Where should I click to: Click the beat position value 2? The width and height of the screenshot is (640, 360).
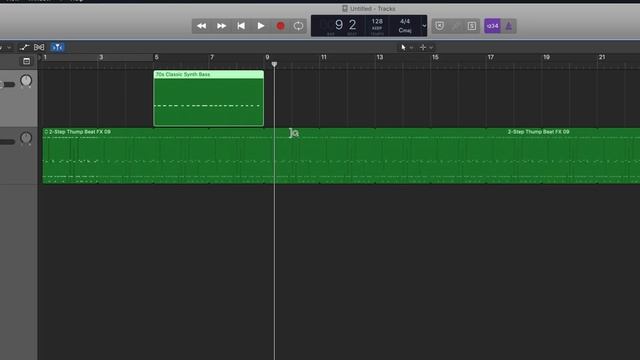click(x=352, y=25)
